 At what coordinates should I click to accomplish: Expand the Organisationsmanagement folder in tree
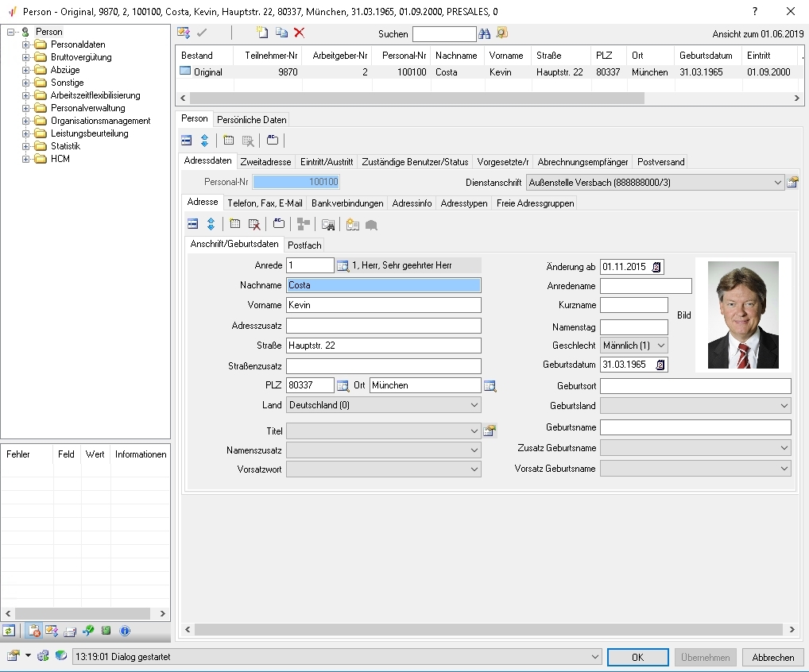click(25, 121)
